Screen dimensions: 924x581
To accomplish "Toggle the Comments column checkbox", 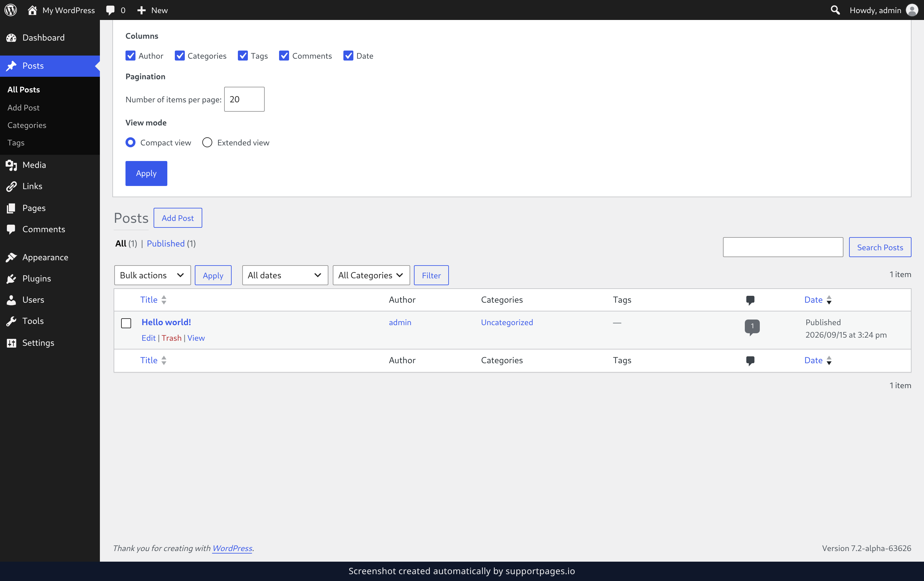I will [284, 56].
